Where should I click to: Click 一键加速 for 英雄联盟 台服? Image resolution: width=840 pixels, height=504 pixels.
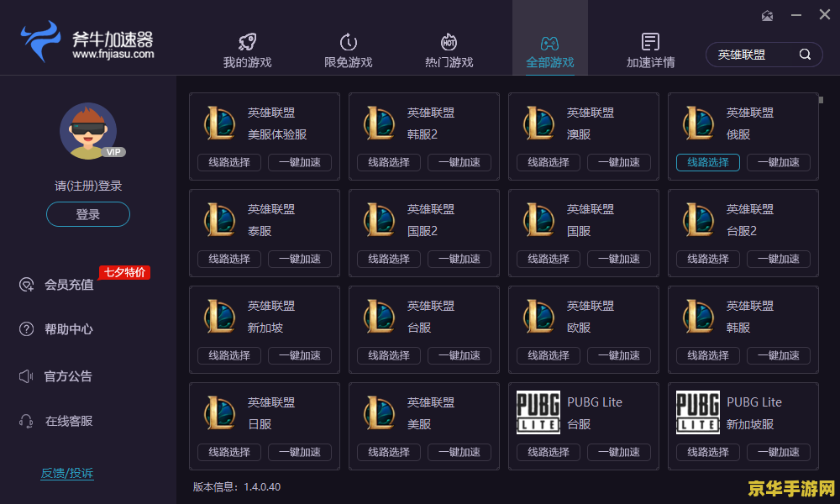click(459, 355)
